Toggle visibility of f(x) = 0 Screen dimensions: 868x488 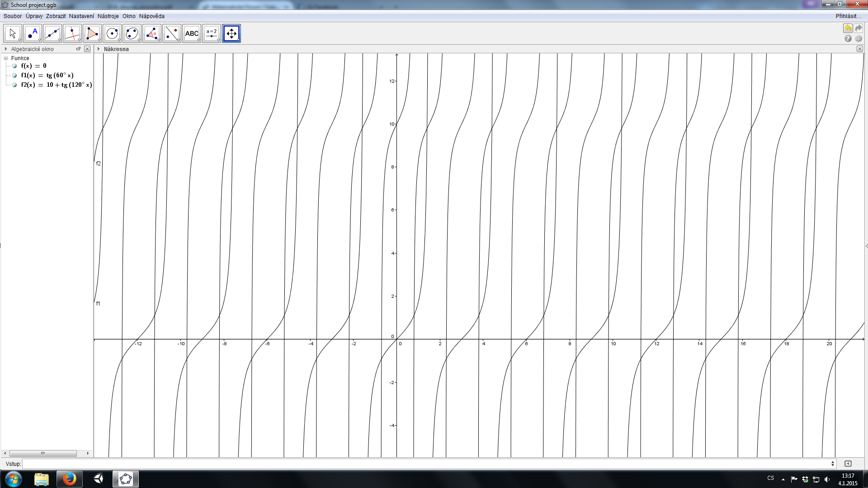click(x=14, y=66)
